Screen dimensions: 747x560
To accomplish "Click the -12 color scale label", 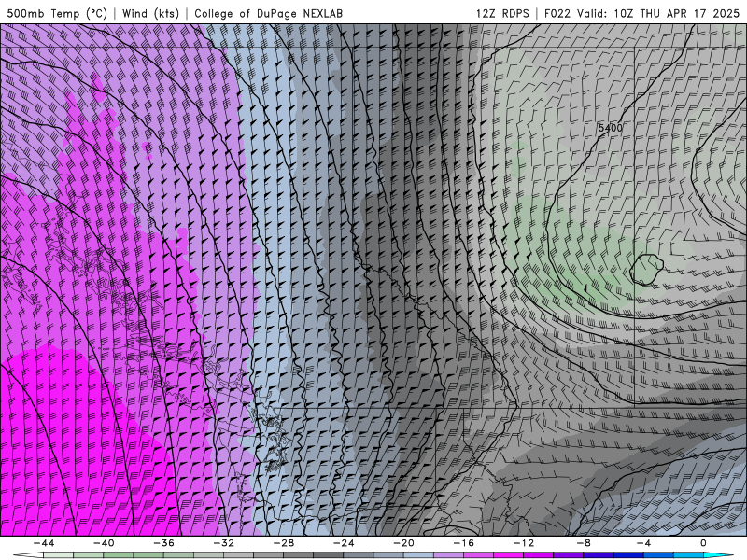I will click(524, 543).
